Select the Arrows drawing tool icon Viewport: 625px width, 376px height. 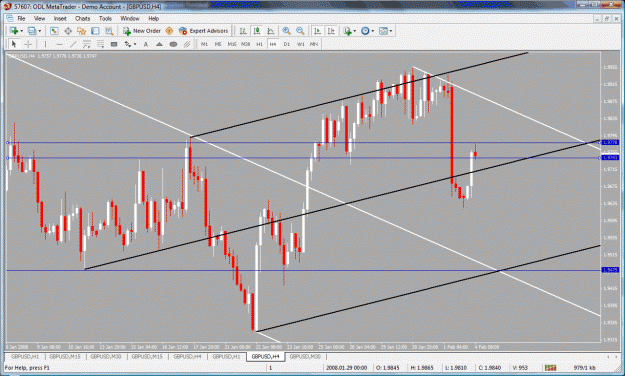coord(128,44)
